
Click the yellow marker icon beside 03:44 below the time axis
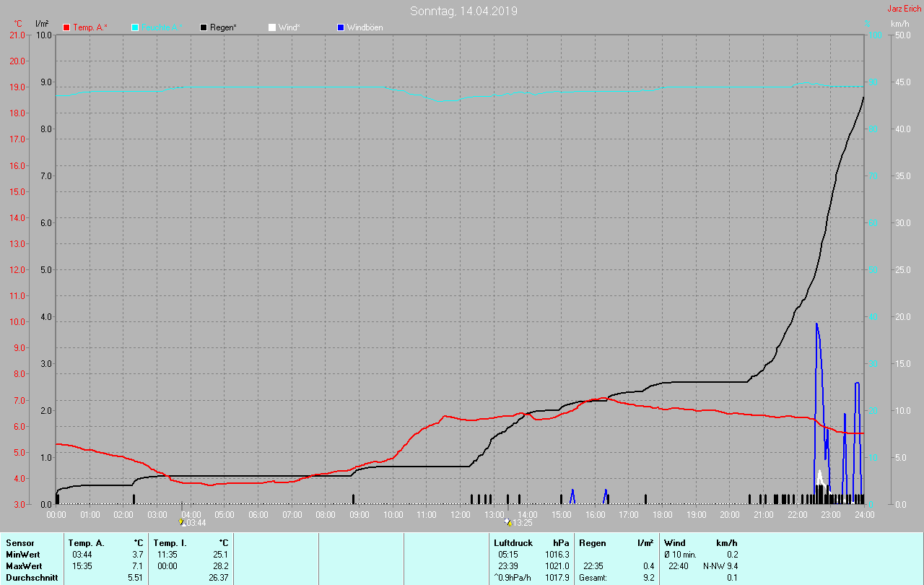(x=182, y=521)
